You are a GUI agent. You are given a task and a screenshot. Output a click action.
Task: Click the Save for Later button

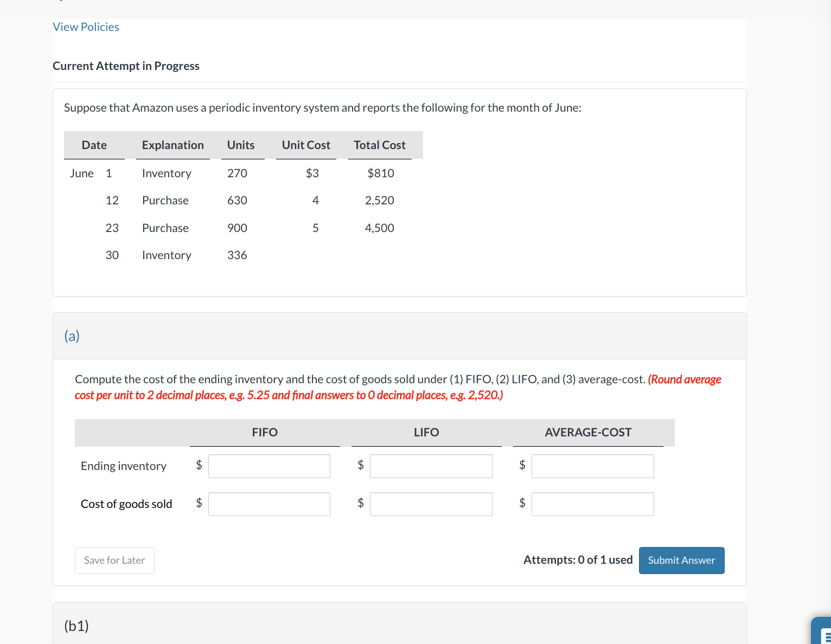click(114, 560)
